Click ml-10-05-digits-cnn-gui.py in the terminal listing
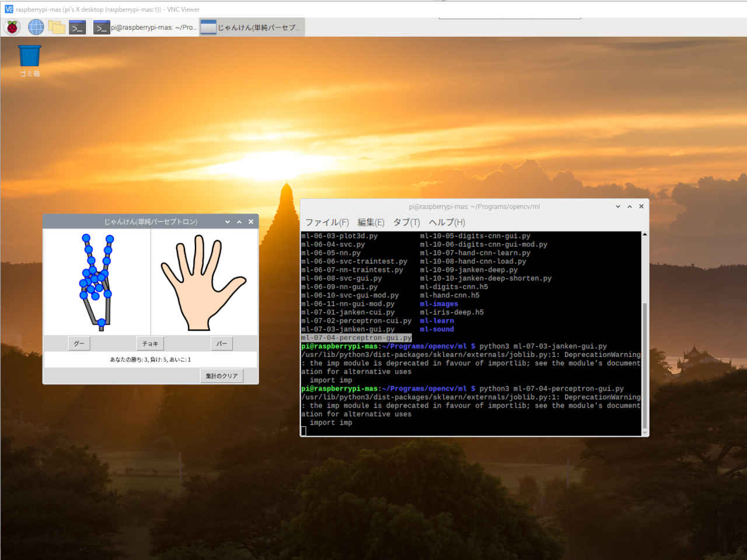The width and height of the screenshot is (747, 560). [x=475, y=236]
